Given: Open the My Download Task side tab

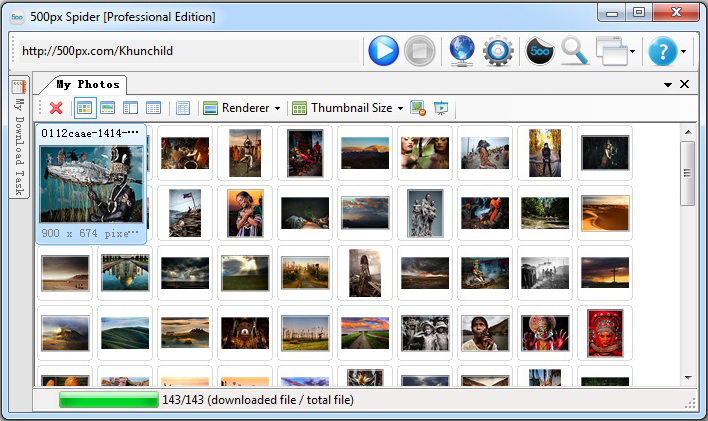Looking at the screenshot, I should [18, 138].
